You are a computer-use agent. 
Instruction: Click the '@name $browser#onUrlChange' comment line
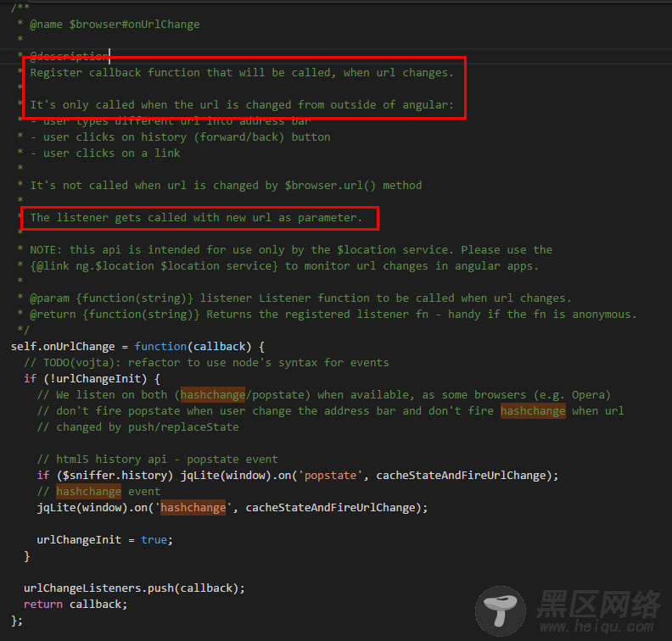pos(115,25)
